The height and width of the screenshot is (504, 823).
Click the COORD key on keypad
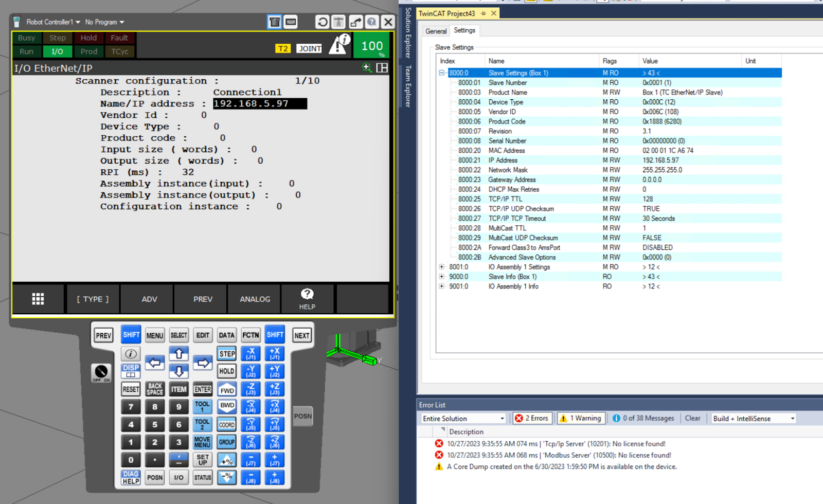click(227, 425)
